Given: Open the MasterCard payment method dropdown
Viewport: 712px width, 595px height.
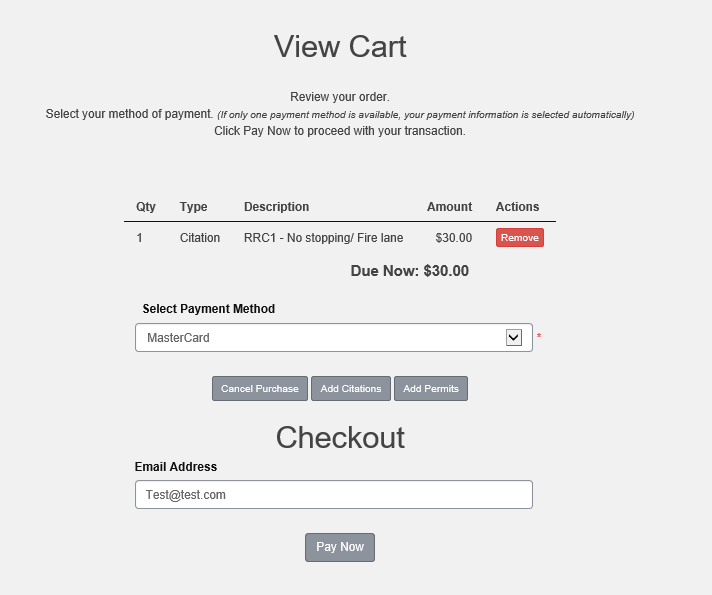Looking at the screenshot, I should pos(334,337).
